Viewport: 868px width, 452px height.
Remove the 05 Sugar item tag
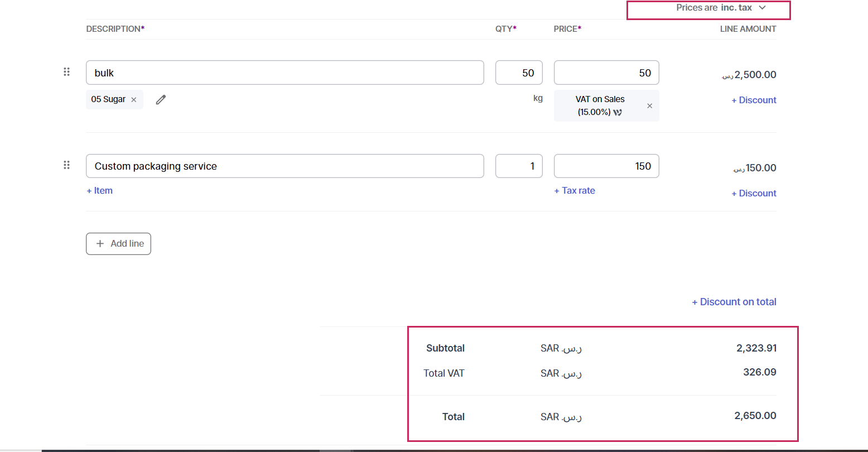(x=134, y=100)
